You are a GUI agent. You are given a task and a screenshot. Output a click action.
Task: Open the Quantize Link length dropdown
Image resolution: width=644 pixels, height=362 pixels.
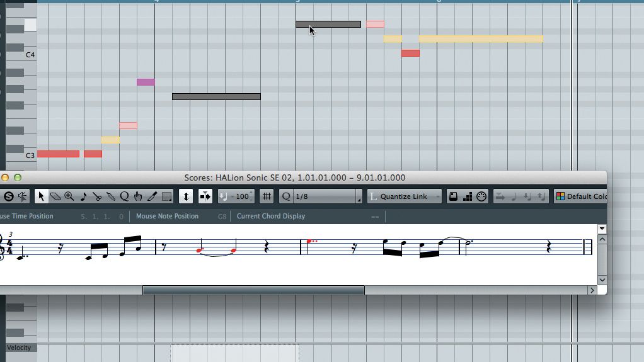[x=438, y=196]
